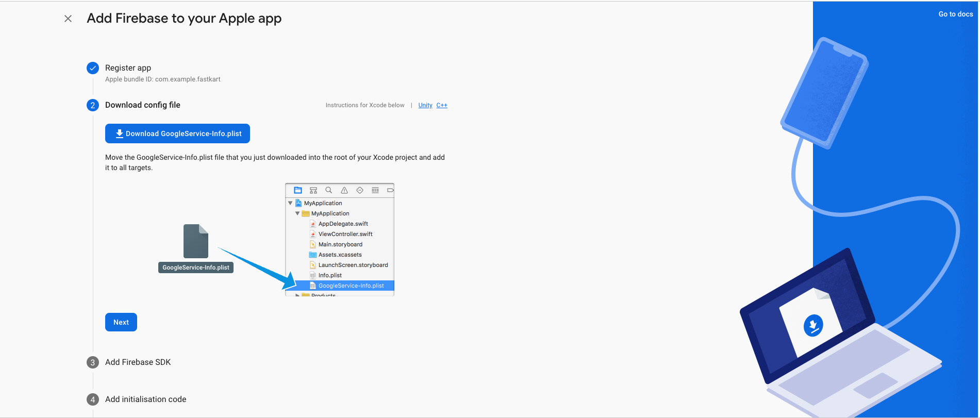Expand the Register app step
This screenshot has height=418, width=980.
tap(128, 68)
